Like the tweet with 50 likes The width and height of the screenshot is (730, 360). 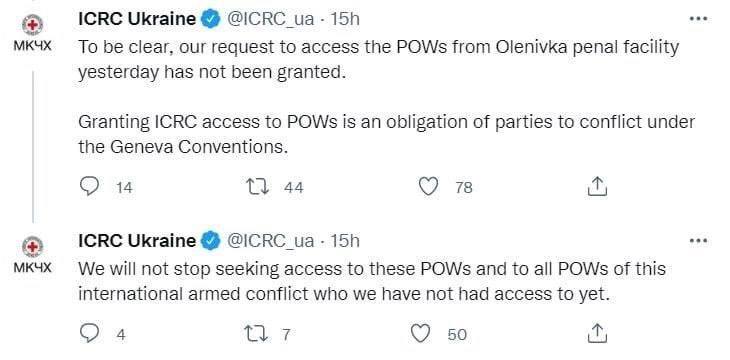click(421, 333)
